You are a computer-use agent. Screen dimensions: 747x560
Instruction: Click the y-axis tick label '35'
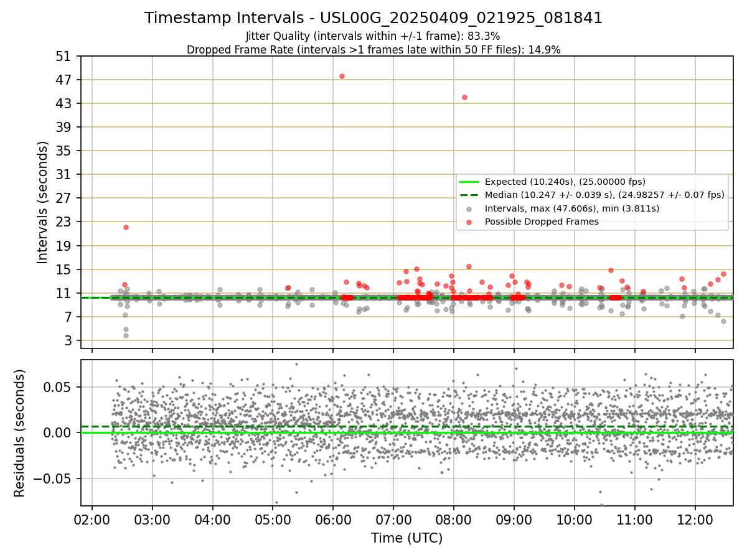tap(65, 151)
